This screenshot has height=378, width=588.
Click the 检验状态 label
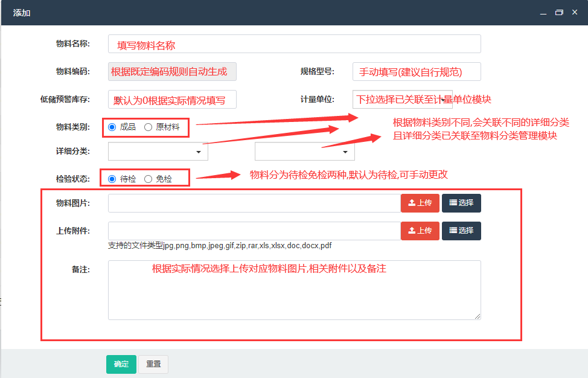(73, 179)
